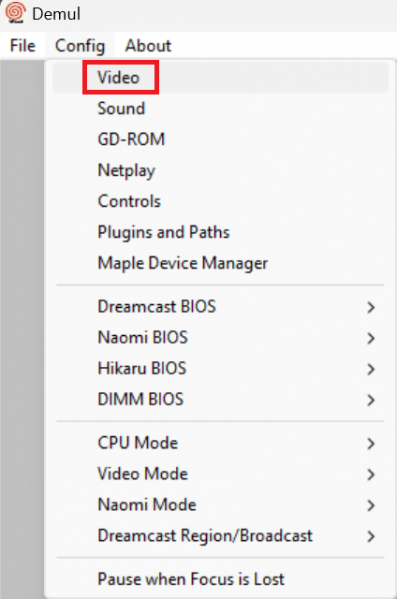Open Plugins and Paths
Viewport: 397px width, 599px height.
click(x=220, y=232)
